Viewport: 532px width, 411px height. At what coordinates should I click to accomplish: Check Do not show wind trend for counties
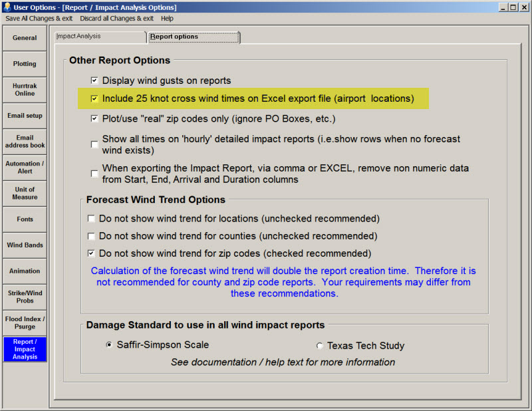(92, 236)
